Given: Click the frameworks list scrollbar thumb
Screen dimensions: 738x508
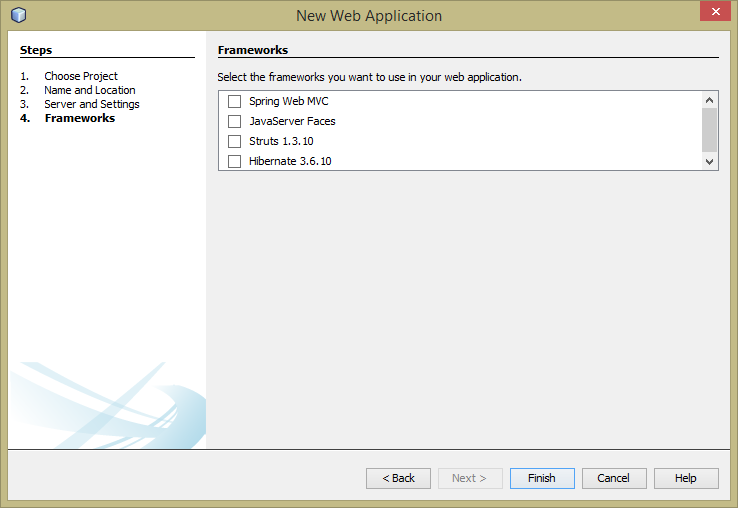Looking at the screenshot, I should (709, 130).
